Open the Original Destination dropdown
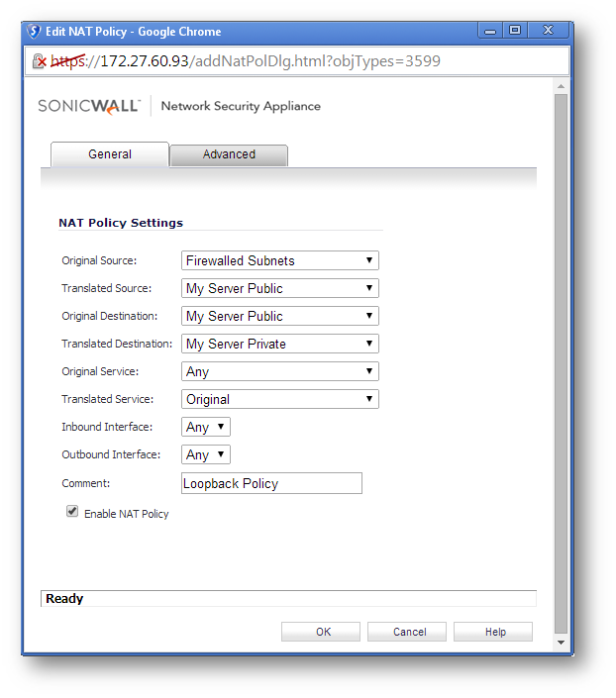The height and width of the screenshot is (698, 616). (x=280, y=317)
